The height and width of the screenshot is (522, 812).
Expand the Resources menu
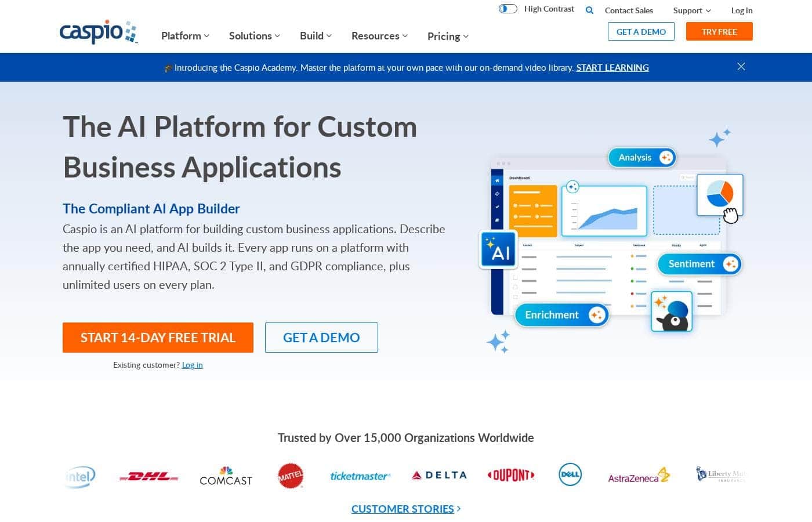coord(379,36)
